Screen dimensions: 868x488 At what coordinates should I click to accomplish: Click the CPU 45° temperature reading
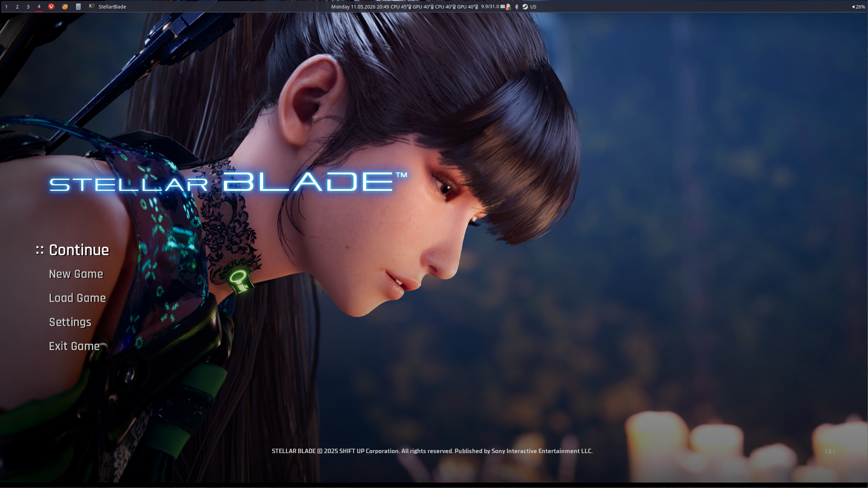pyautogui.click(x=401, y=7)
